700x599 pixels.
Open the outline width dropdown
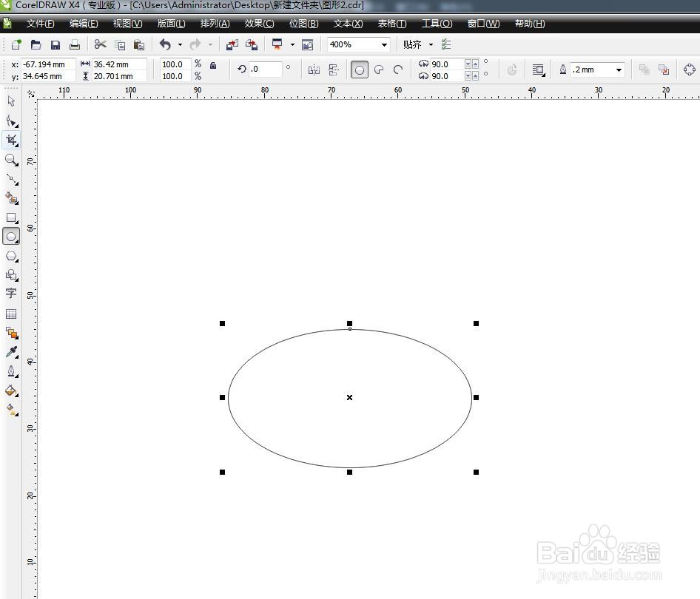click(619, 70)
